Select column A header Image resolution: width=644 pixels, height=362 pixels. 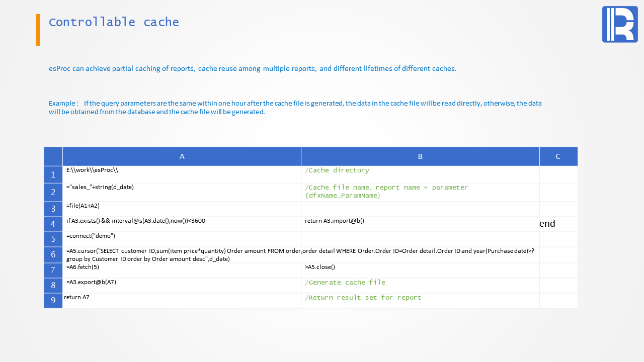tap(182, 156)
